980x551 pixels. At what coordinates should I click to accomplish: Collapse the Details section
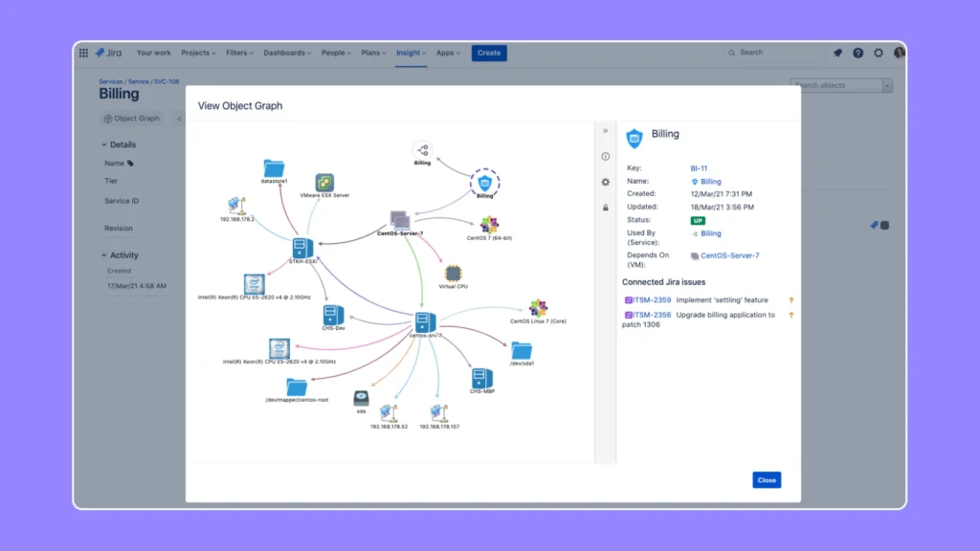[104, 144]
